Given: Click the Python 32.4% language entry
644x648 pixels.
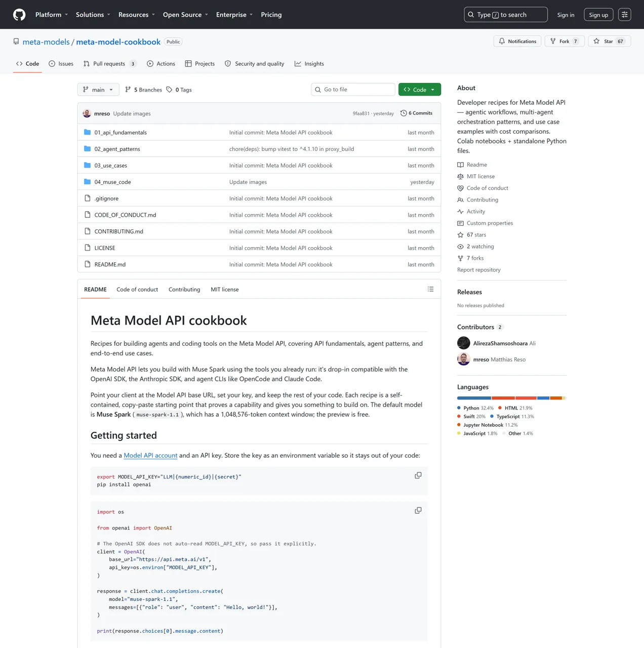Looking at the screenshot, I should (x=475, y=408).
